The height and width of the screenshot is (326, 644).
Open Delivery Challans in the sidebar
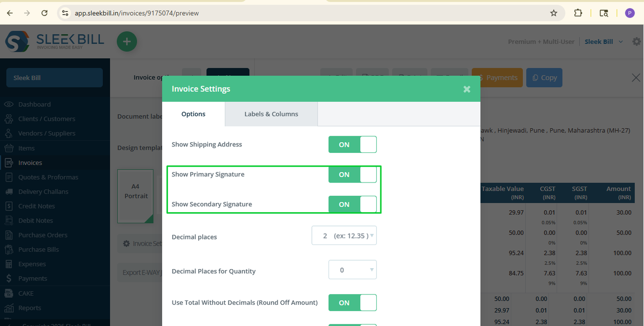tap(43, 192)
